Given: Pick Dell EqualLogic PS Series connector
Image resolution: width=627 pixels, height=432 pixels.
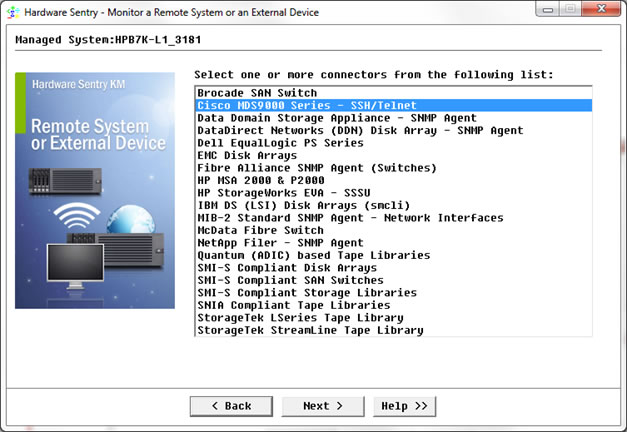Looking at the screenshot, I should click(280, 143).
